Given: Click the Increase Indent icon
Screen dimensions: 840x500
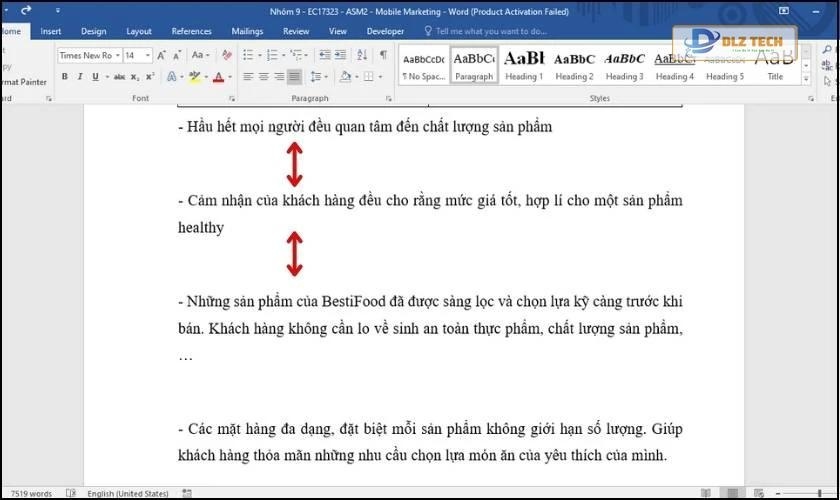Looking at the screenshot, I should (x=341, y=55).
